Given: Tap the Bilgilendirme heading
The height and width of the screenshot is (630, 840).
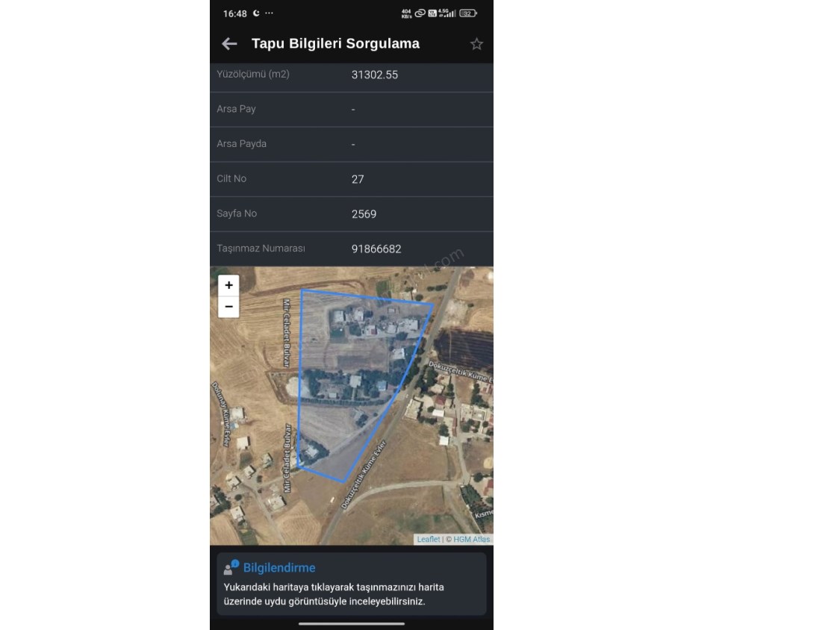Looking at the screenshot, I should click(279, 568).
